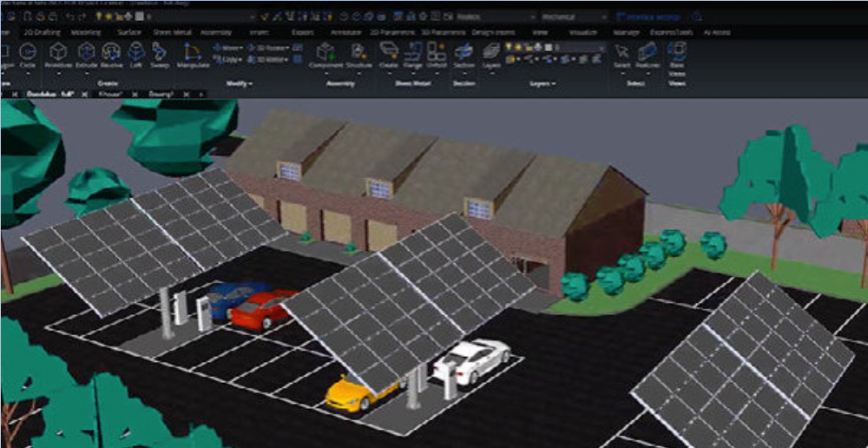Image resolution: width=868 pixels, height=448 pixels.
Task: Click Redo in the quick access toolbar
Action: 82,16
